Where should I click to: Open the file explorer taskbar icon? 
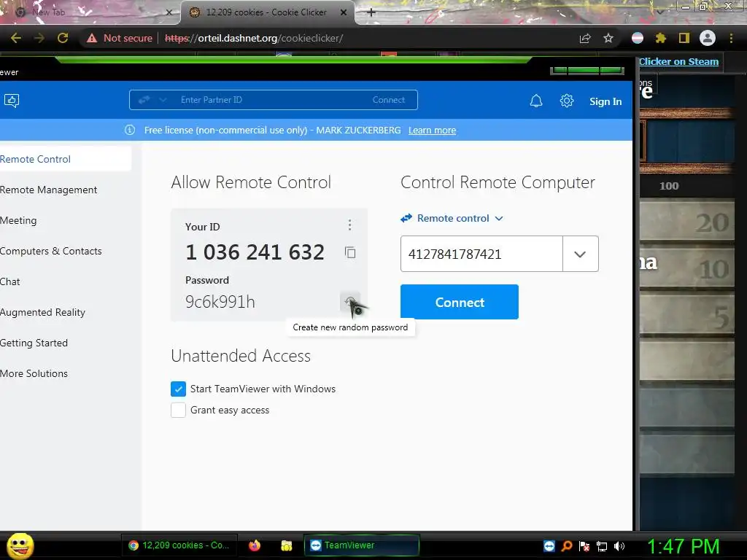[286, 545]
